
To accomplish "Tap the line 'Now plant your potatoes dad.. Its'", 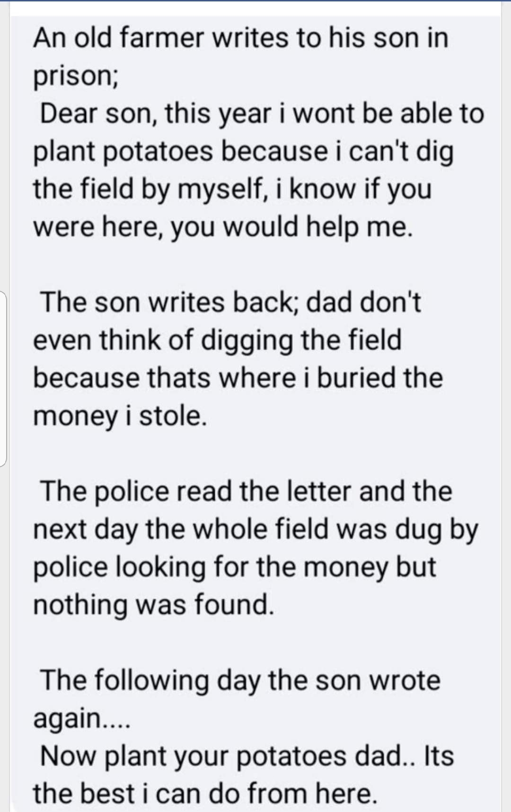I will click(247, 756).
